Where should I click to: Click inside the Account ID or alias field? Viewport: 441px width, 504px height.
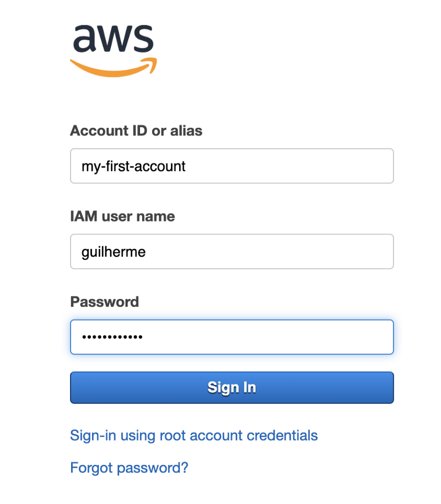(232, 166)
